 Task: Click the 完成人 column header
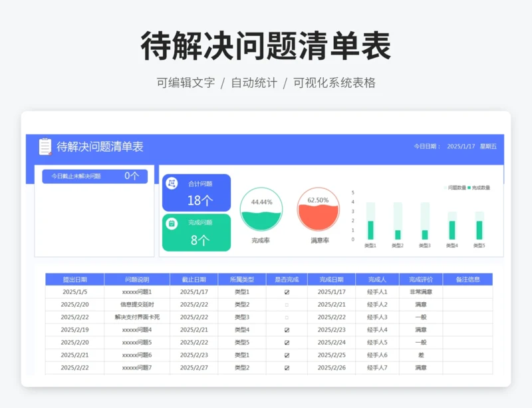377,280
